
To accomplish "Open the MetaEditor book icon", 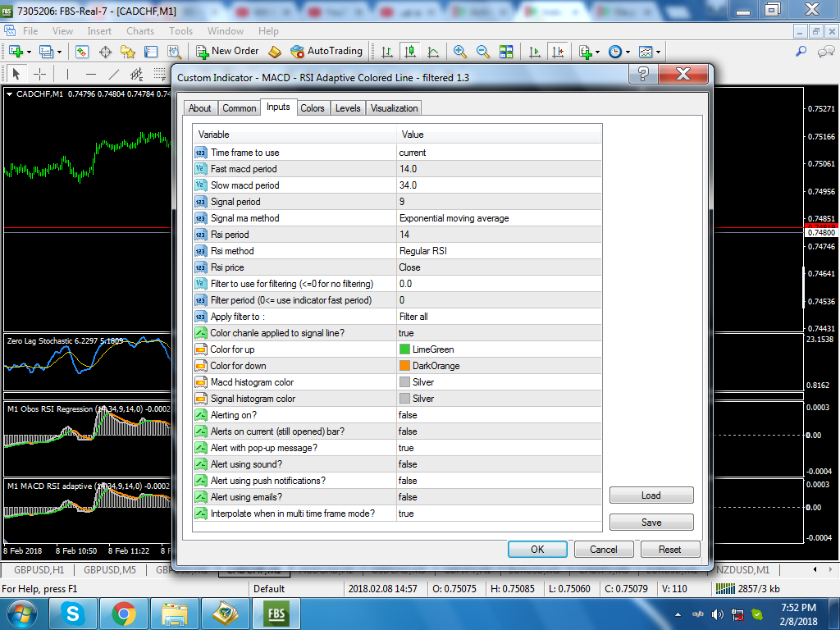I will click(x=274, y=52).
